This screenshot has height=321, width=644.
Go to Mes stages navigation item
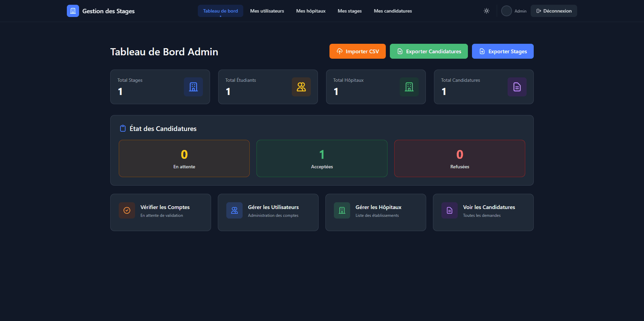349,11
